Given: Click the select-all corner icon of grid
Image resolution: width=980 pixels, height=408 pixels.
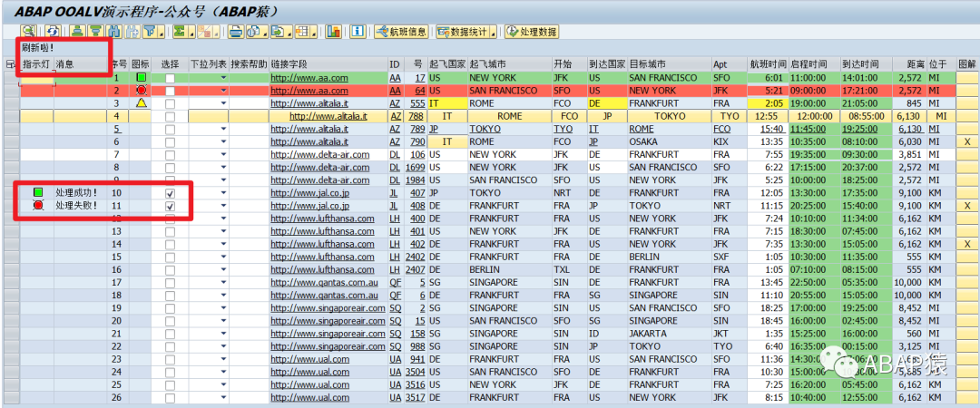Looking at the screenshot, I should coord(11,63).
